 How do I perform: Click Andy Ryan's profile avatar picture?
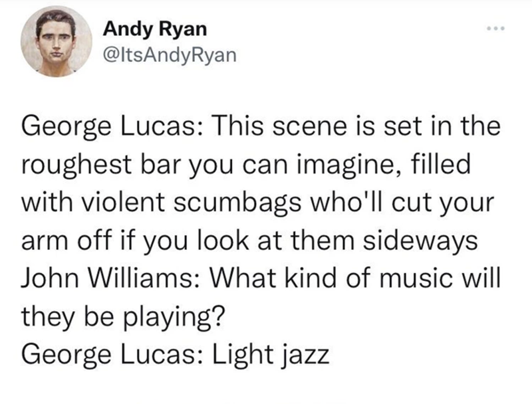coord(57,41)
